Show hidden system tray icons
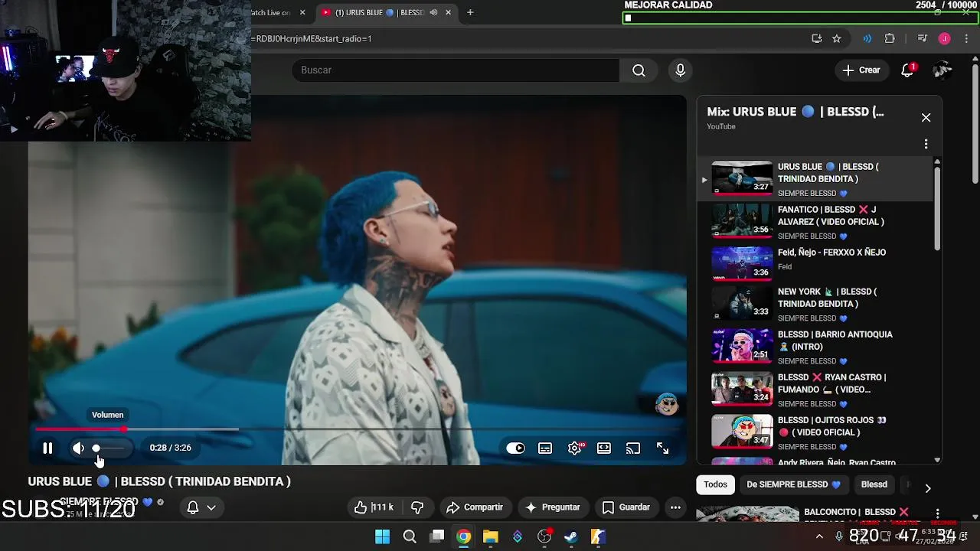 (819, 536)
